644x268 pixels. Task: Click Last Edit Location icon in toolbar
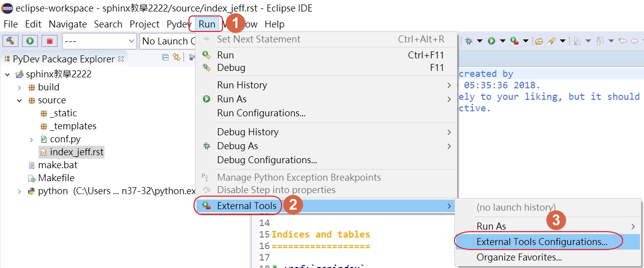pos(622,41)
